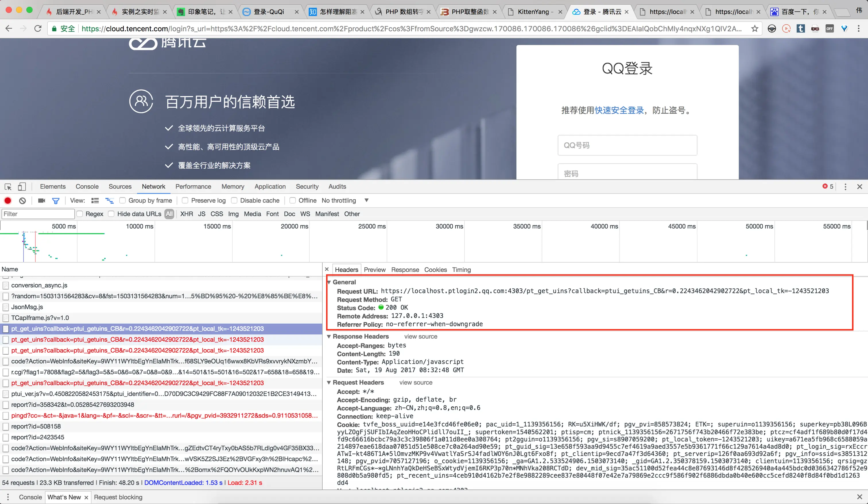Enable the Preserve log checkbox
The height and width of the screenshot is (504, 868).
click(185, 200)
